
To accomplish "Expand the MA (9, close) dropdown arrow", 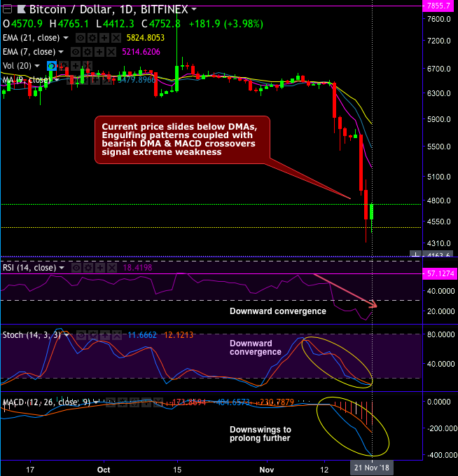I will click(x=57, y=80).
